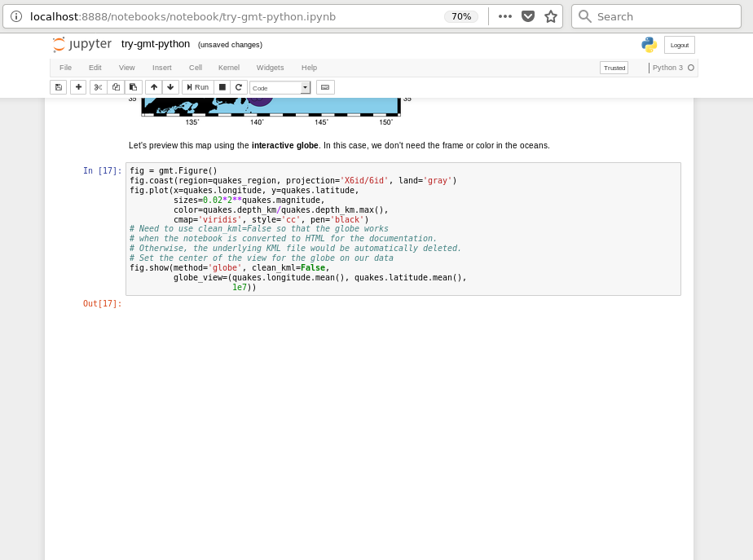The height and width of the screenshot is (560, 753).
Task: Copy selected cells icon
Action: click(x=116, y=87)
